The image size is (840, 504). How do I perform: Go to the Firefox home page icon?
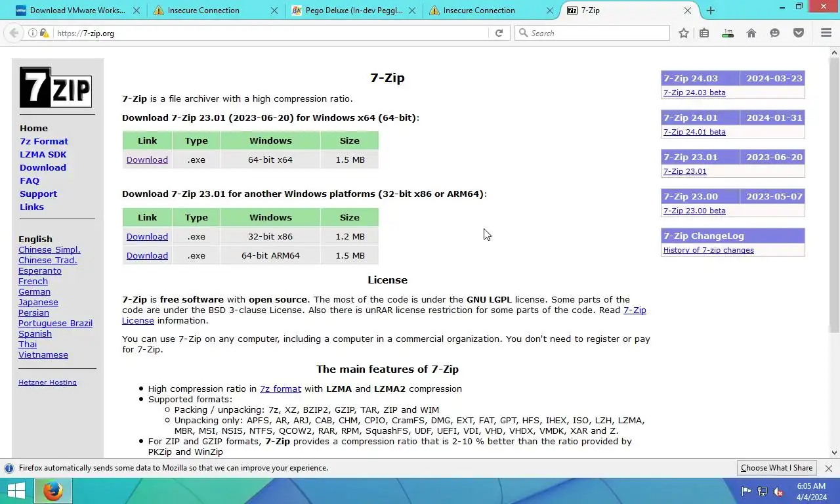[x=751, y=33]
